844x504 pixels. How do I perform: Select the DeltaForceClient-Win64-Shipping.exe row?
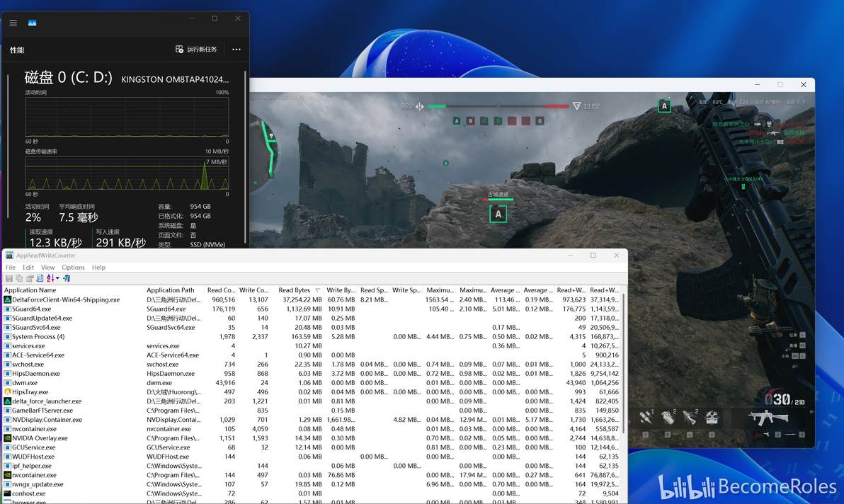point(312,299)
